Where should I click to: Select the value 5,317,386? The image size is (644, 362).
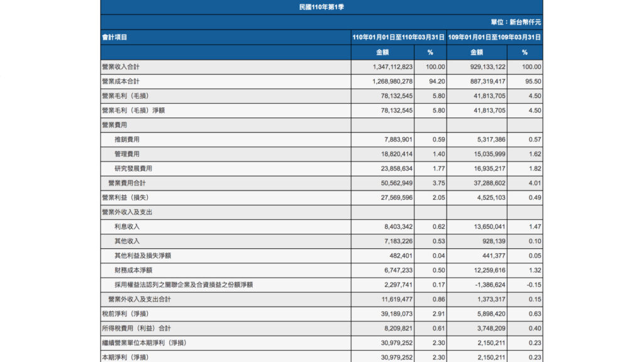click(x=491, y=140)
